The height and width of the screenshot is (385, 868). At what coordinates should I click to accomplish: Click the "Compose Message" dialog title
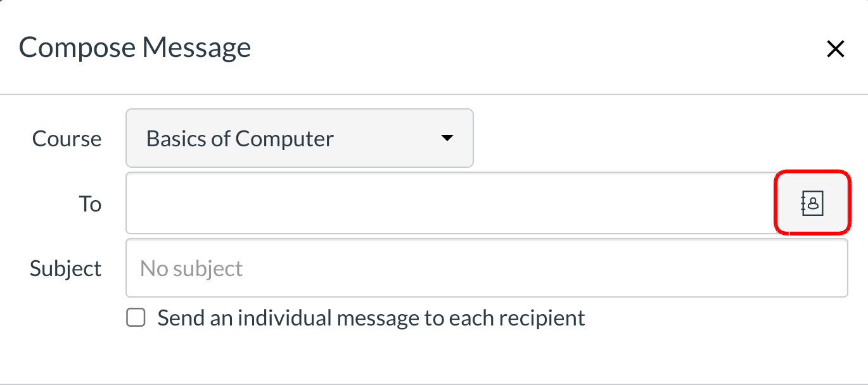point(135,48)
